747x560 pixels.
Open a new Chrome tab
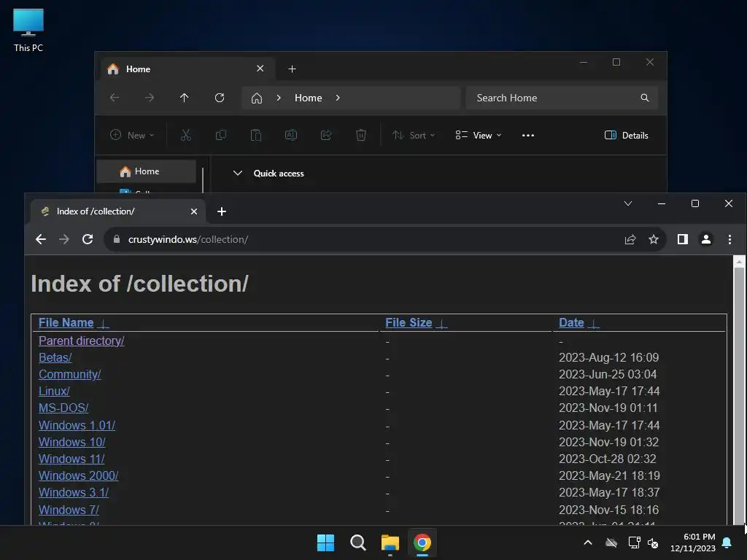coord(222,211)
